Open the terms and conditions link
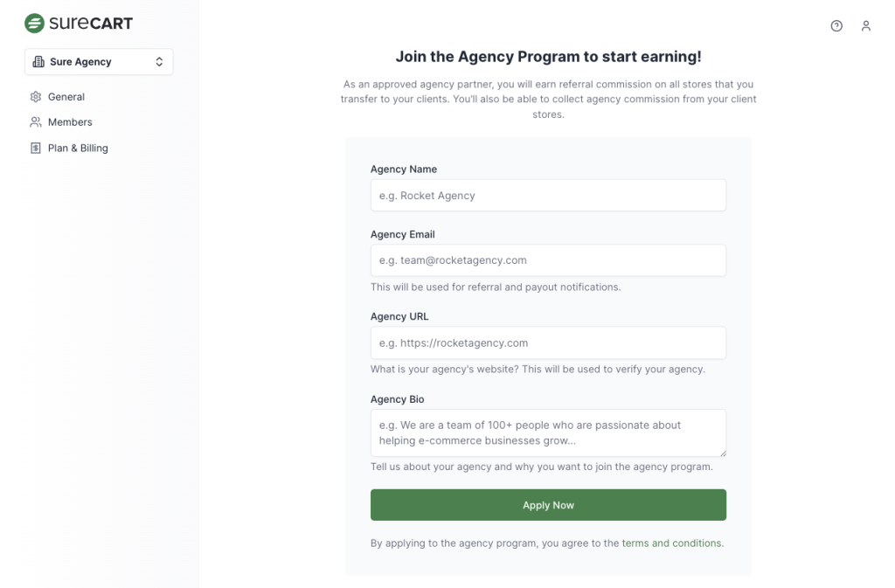 [672, 543]
